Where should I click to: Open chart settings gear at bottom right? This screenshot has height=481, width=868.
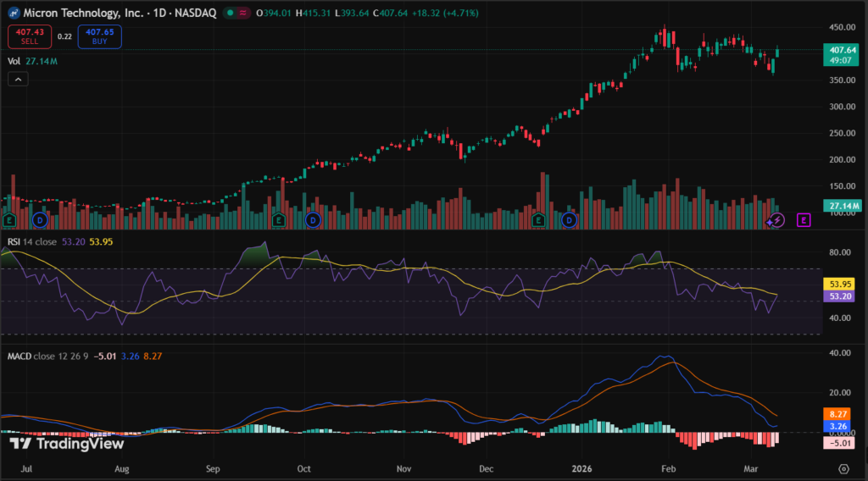[x=843, y=467]
